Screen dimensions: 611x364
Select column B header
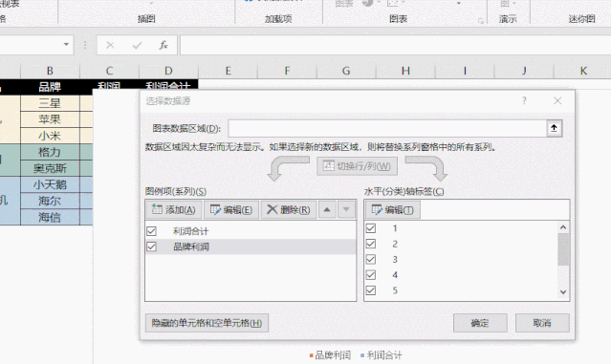pos(50,71)
